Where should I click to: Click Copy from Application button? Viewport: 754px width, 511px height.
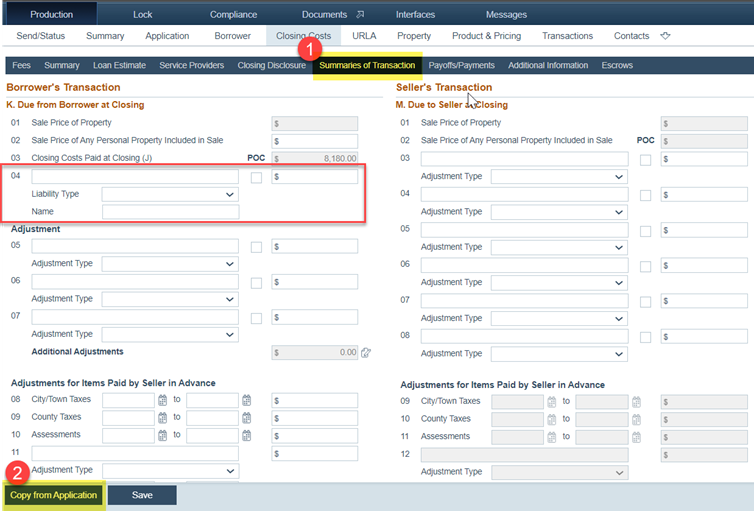[x=53, y=495]
